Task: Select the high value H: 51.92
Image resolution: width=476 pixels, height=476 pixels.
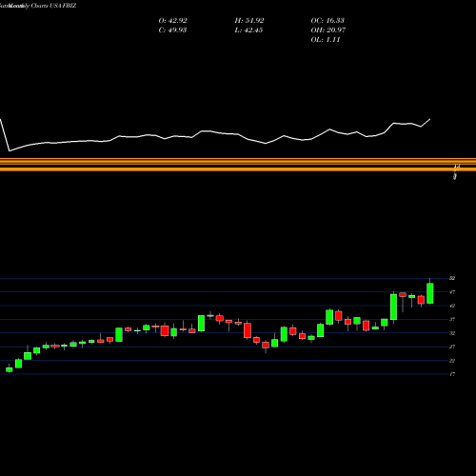Action: pos(249,21)
